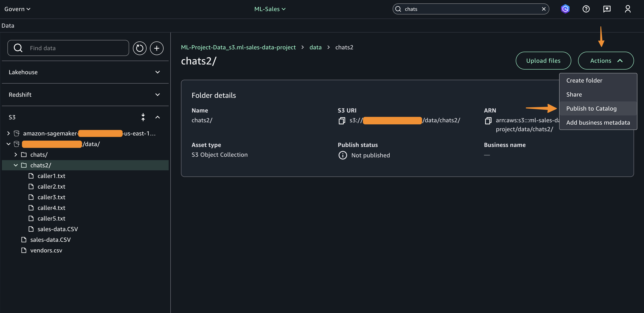
Task: Click the add data plus icon
Action: point(157,48)
